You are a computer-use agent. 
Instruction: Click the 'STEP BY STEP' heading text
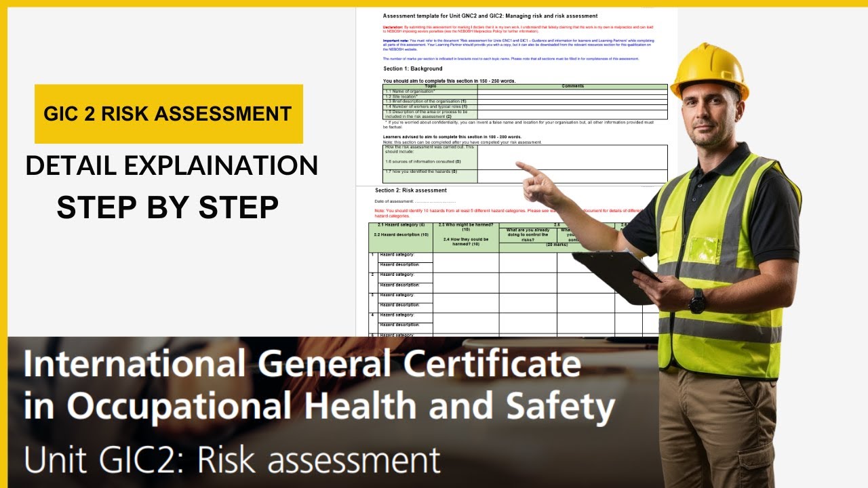pos(167,207)
